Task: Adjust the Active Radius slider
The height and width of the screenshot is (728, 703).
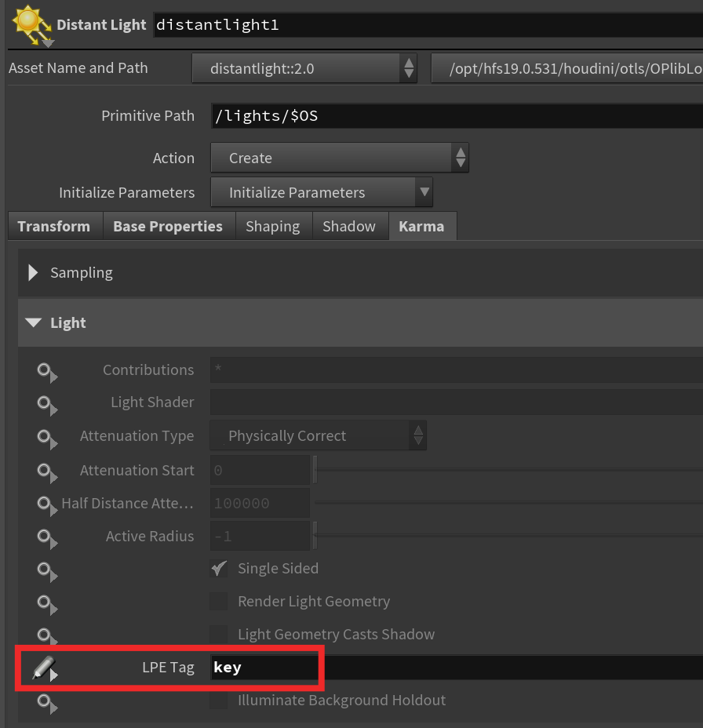Action: [508, 536]
